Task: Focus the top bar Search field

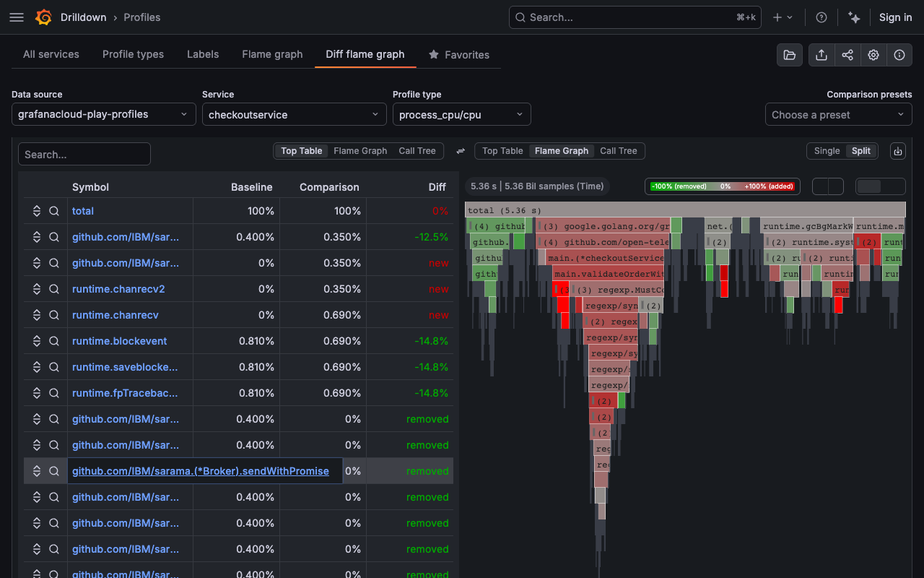Action: pyautogui.click(x=635, y=17)
